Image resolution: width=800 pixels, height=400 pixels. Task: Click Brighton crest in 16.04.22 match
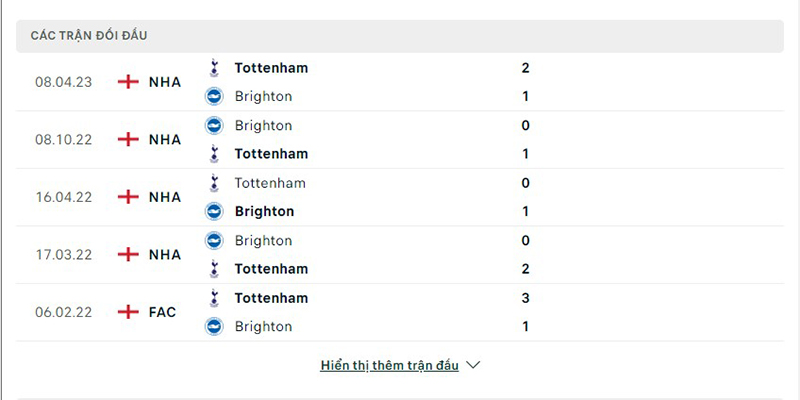[213, 212]
